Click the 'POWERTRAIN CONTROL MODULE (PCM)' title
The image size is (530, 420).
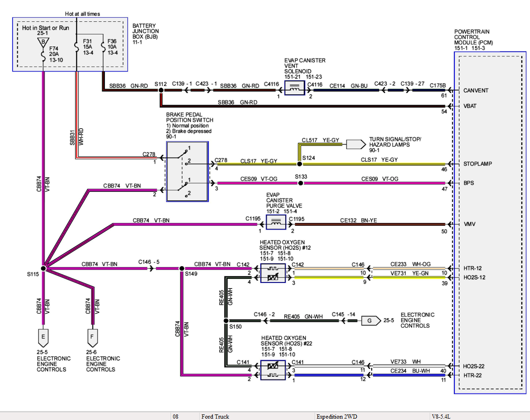coord(473,37)
